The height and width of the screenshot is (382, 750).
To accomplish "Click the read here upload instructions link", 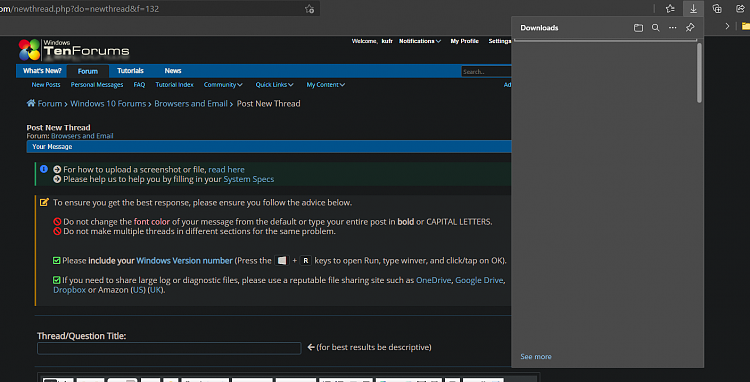I will (x=226, y=169).
